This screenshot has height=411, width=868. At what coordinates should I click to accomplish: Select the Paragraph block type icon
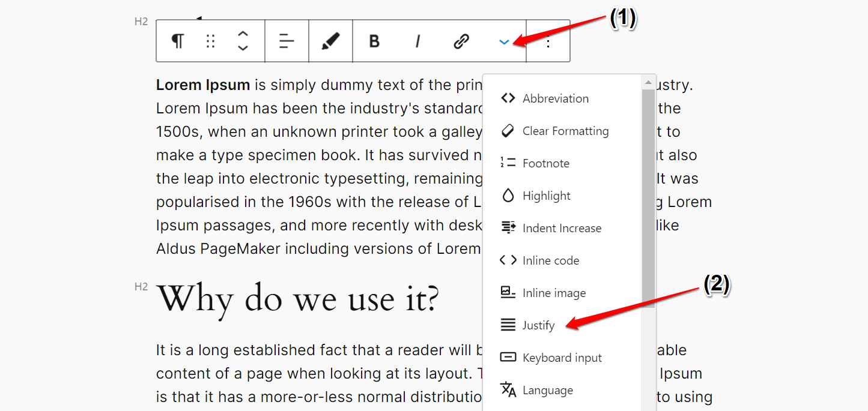tap(177, 41)
